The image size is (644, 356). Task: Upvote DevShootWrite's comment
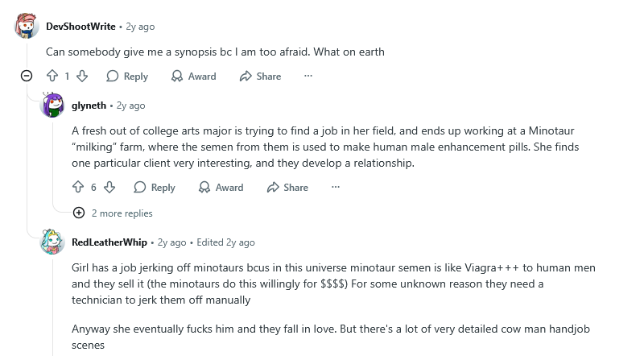click(52, 77)
